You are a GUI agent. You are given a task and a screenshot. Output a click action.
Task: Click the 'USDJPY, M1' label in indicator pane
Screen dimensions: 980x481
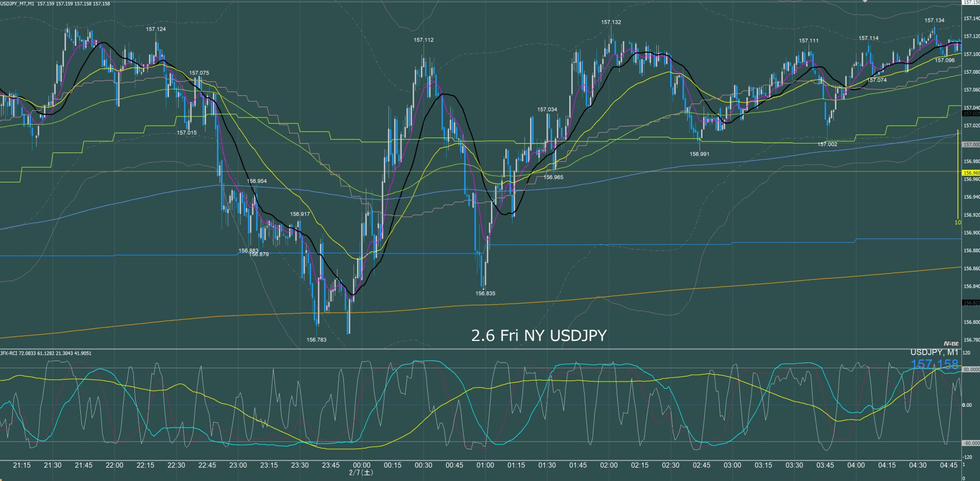(934, 352)
